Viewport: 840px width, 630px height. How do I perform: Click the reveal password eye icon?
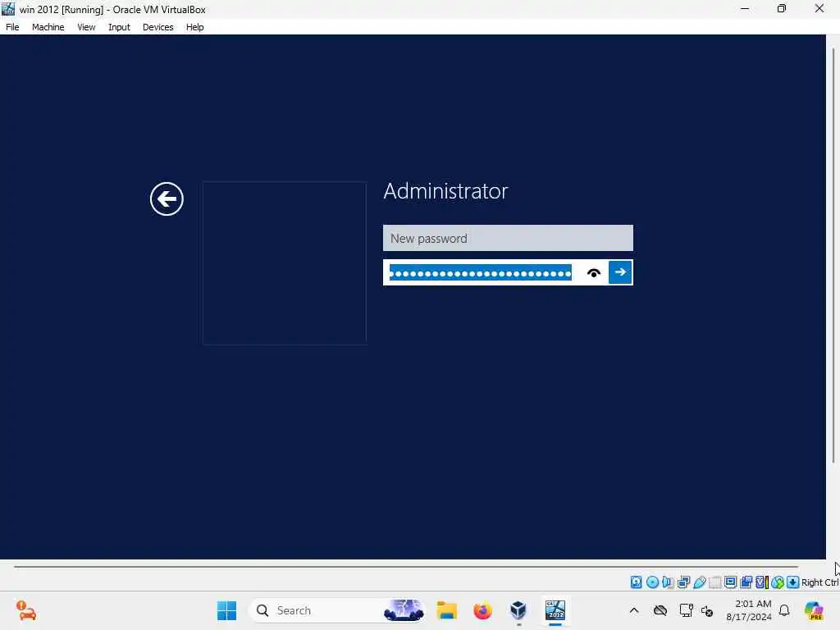click(594, 272)
